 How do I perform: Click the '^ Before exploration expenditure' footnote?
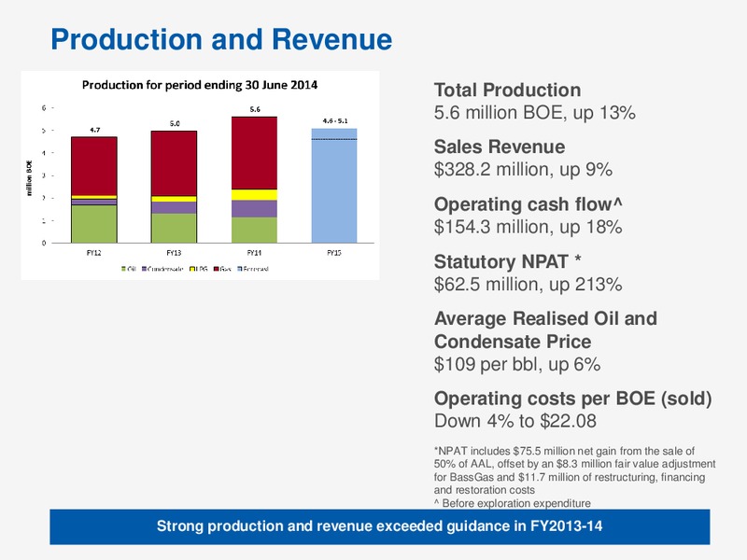tap(512, 503)
